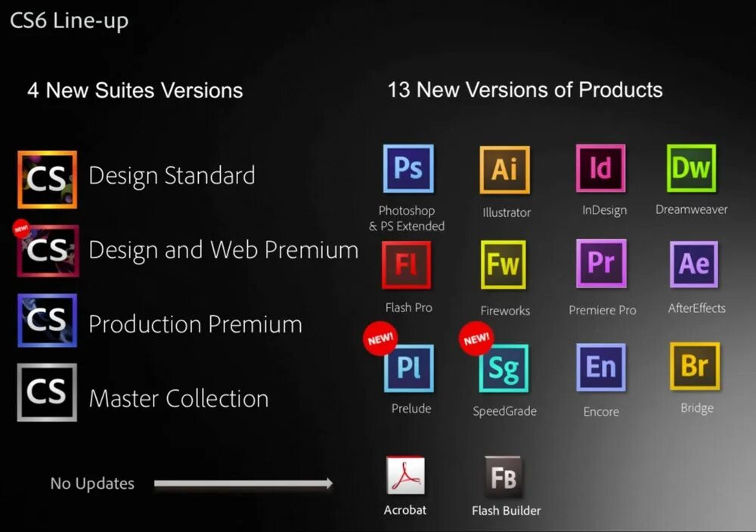Click the Flash Builder Fb icon
This screenshot has height=532, width=756.
point(503,477)
